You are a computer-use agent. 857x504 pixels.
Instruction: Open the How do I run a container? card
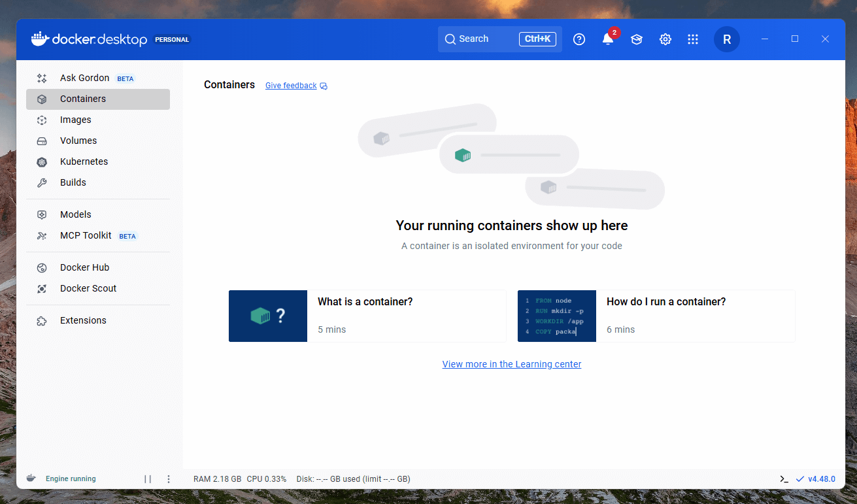coord(656,316)
